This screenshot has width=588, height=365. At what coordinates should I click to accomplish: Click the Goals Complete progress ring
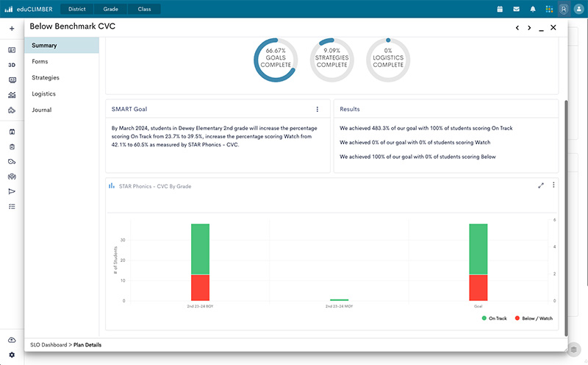coord(275,60)
